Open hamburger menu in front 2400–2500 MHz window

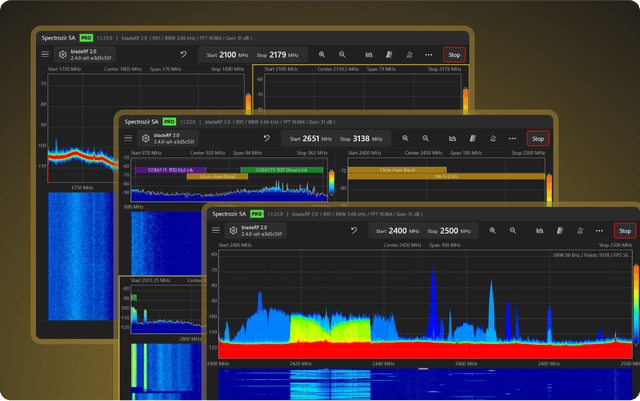214,231
